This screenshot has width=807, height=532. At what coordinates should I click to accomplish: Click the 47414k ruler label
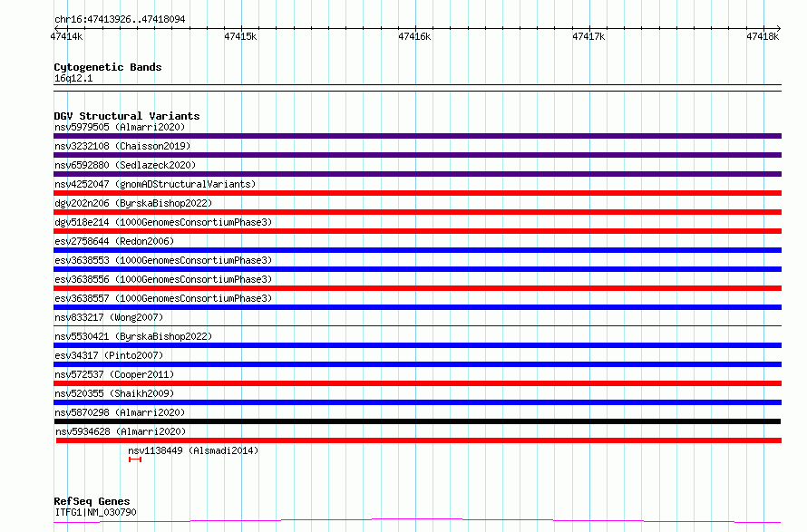[66, 36]
